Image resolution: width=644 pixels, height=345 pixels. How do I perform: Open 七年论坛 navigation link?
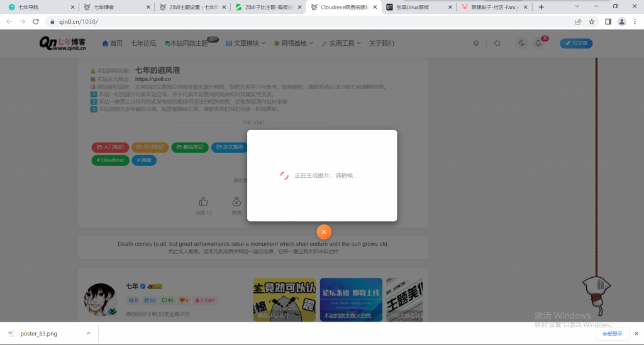pos(143,43)
